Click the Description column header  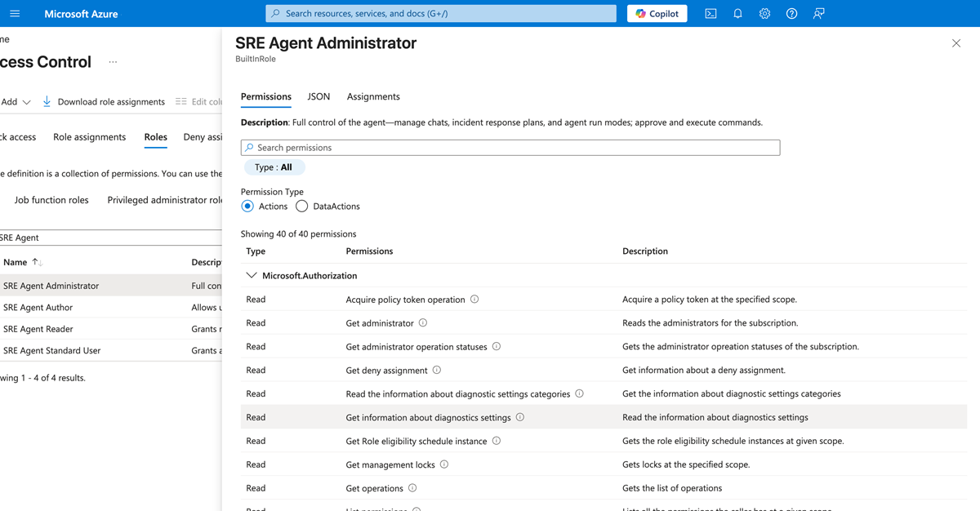pyautogui.click(x=645, y=251)
